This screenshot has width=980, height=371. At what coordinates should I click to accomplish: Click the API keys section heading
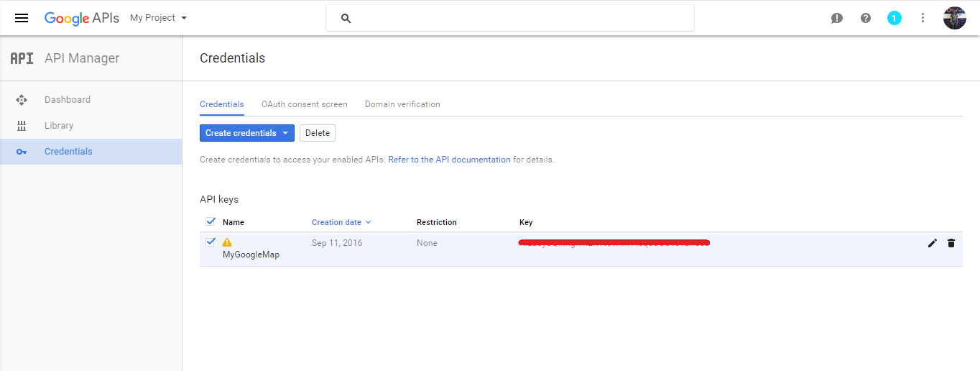(219, 199)
